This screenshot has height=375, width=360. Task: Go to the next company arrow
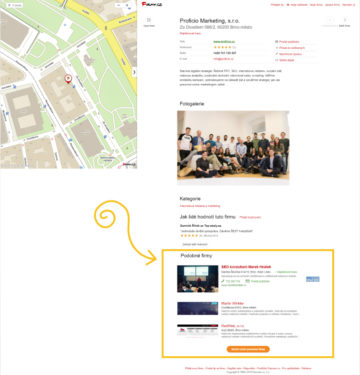(x=345, y=20)
